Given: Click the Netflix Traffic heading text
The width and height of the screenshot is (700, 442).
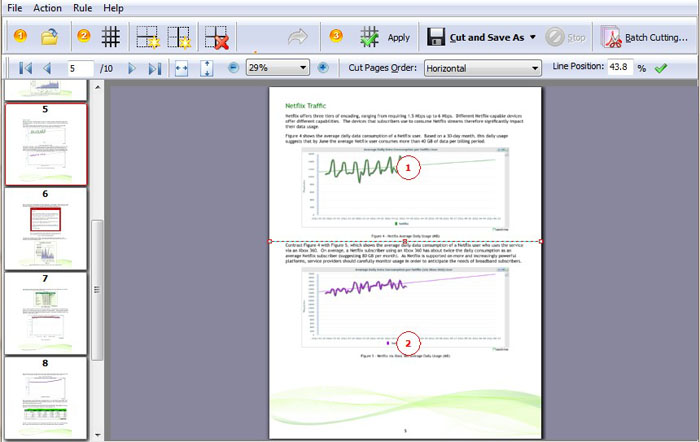Looking at the screenshot, I should pyautogui.click(x=306, y=106).
